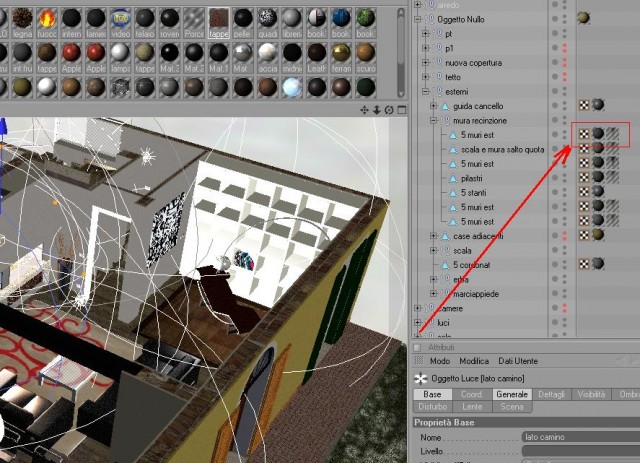640x463 pixels.
Task: Expand the marciappiede group
Action: point(433,294)
